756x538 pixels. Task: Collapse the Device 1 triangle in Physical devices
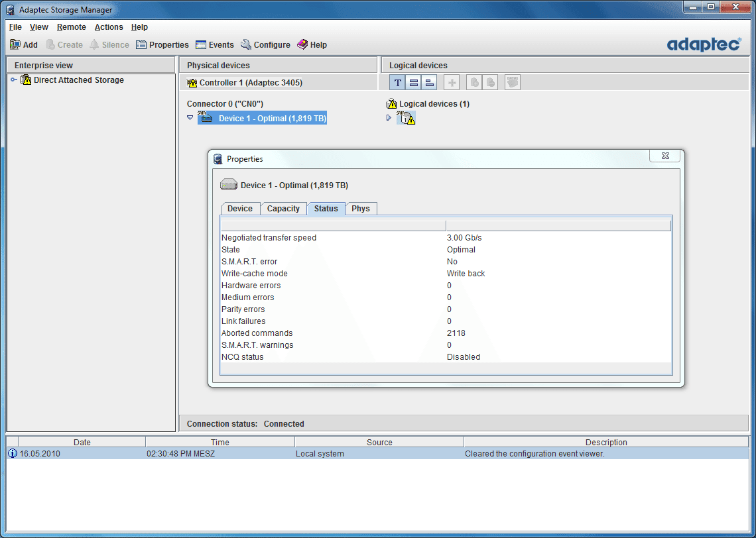190,117
